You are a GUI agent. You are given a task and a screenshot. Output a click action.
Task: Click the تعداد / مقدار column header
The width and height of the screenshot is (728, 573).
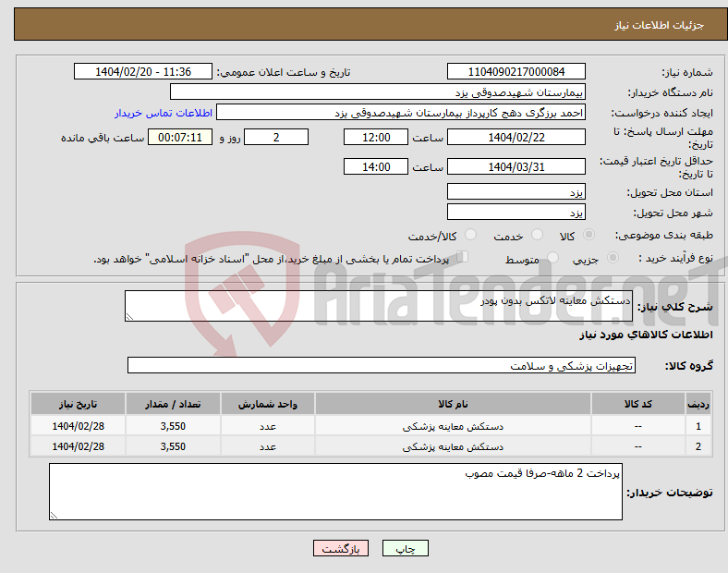(173, 404)
